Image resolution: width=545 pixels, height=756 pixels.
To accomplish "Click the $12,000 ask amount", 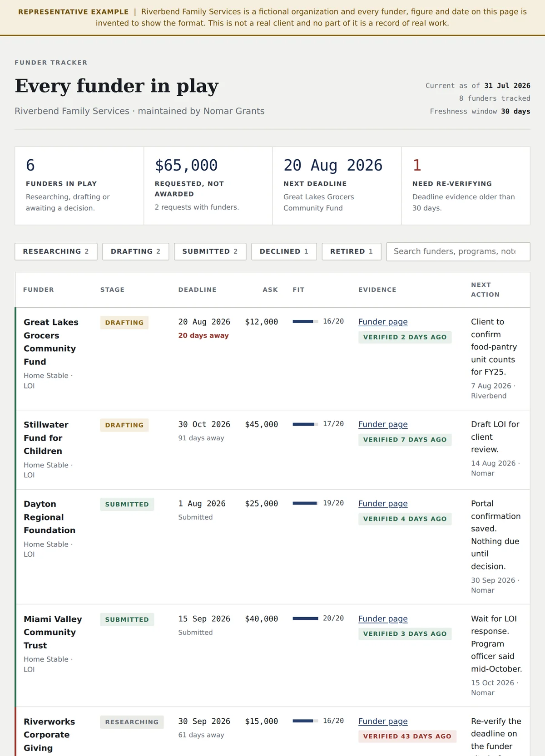I will coord(262,322).
